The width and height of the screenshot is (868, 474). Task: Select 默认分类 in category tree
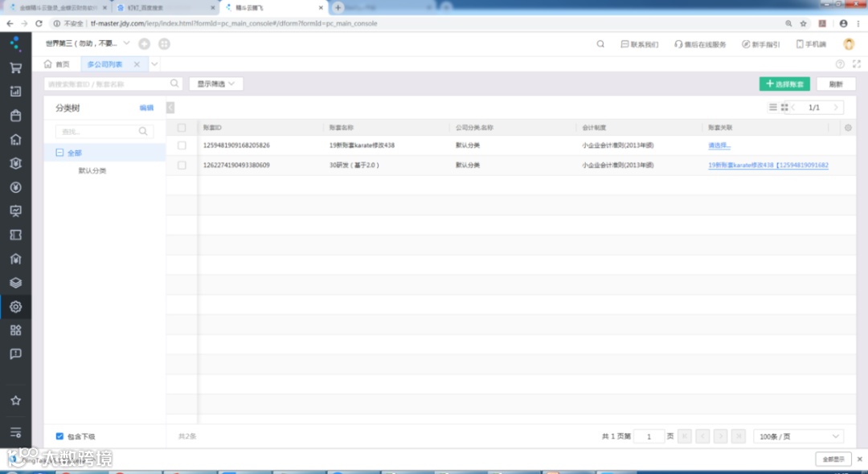pyautogui.click(x=92, y=171)
